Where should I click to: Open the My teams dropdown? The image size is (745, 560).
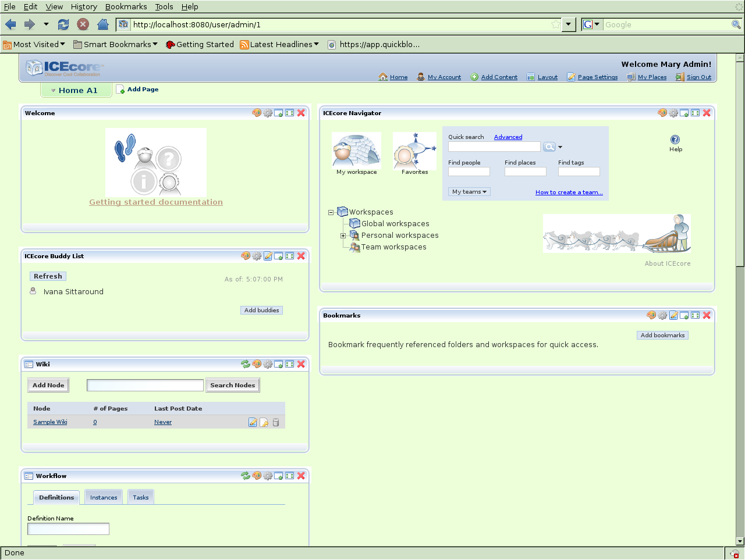pos(469,192)
